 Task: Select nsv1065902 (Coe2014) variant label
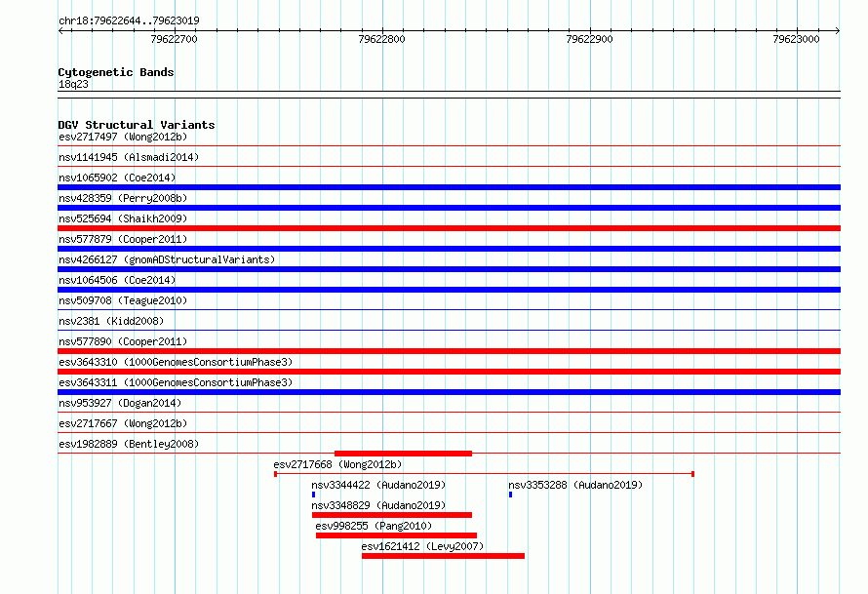[x=117, y=178]
